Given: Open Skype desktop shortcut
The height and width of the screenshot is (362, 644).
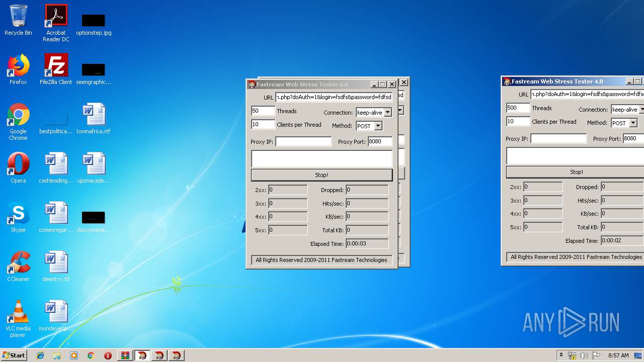Looking at the screenshot, I should click(x=18, y=217).
